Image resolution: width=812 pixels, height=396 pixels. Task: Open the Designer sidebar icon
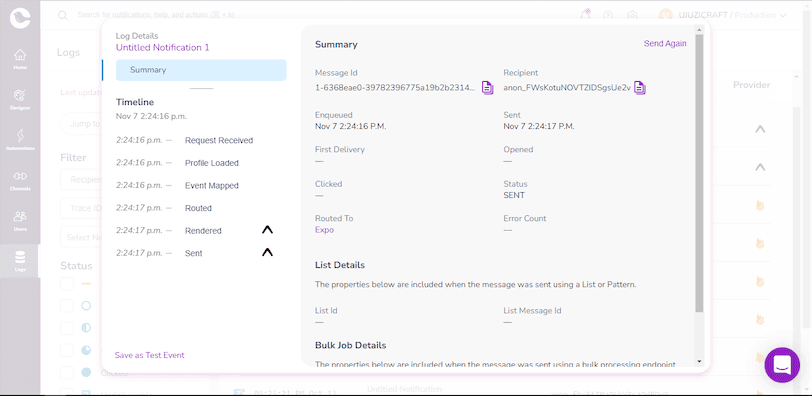(x=20, y=99)
